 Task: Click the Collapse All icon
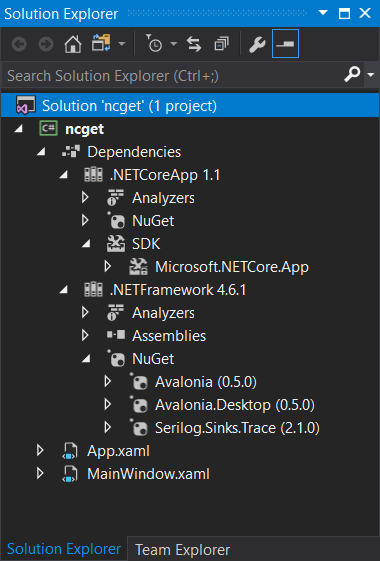click(221, 45)
